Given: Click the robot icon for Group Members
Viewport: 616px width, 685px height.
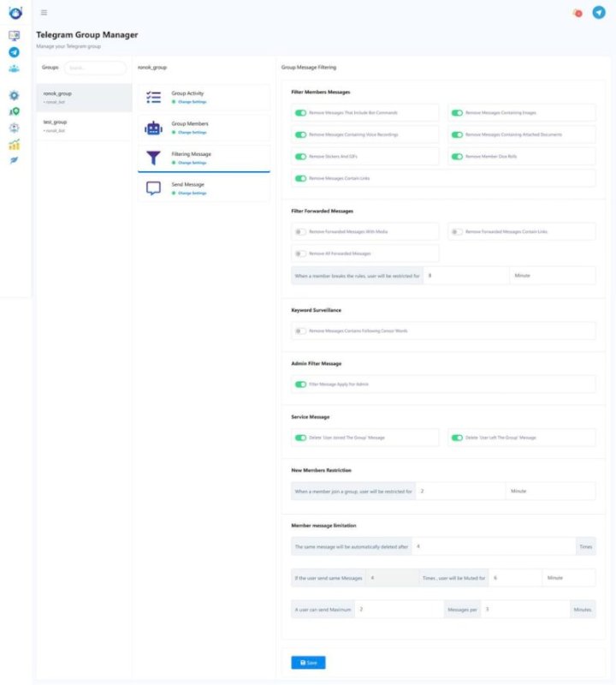Looking at the screenshot, I should [x=153, y=128].
